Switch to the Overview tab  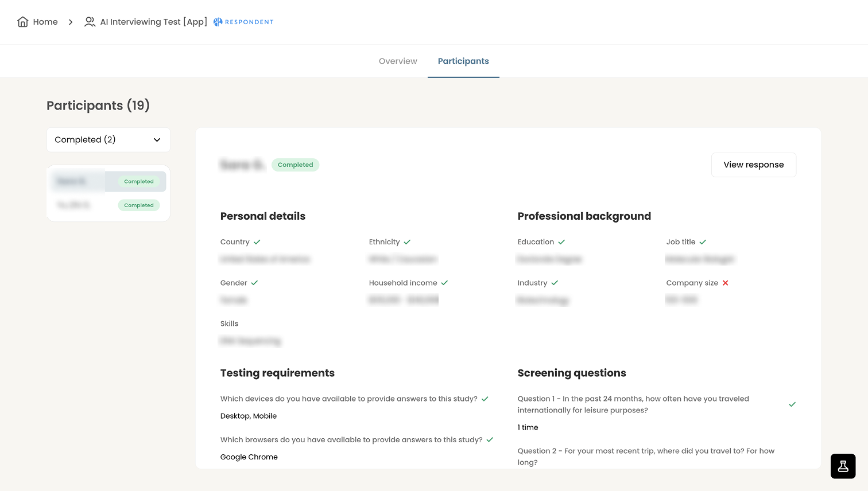398,61
